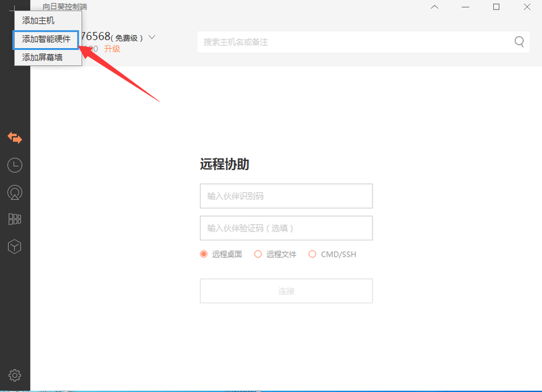Expand the account dropdown next to 免费级
Screen dimensions: 542x392
(152, 37)
